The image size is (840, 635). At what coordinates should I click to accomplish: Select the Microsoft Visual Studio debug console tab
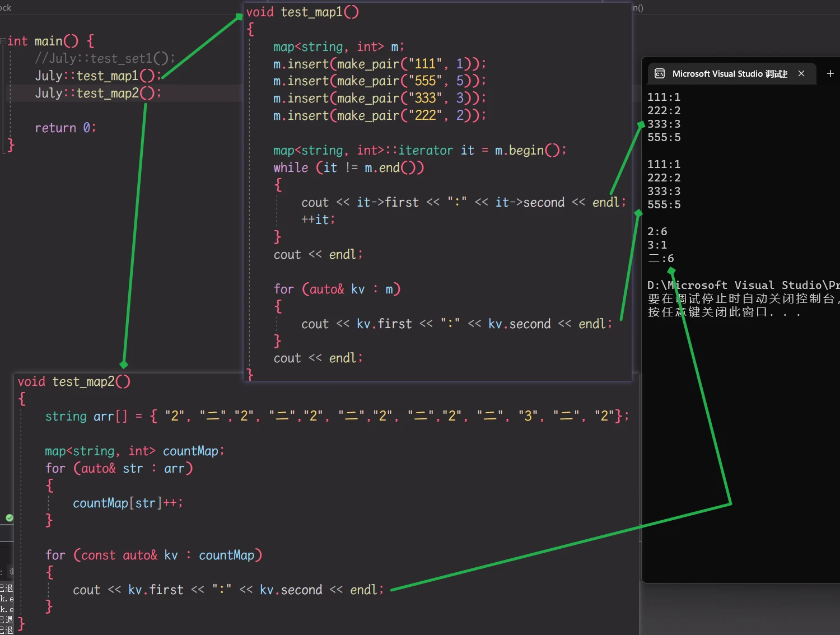tap(731, 74)
